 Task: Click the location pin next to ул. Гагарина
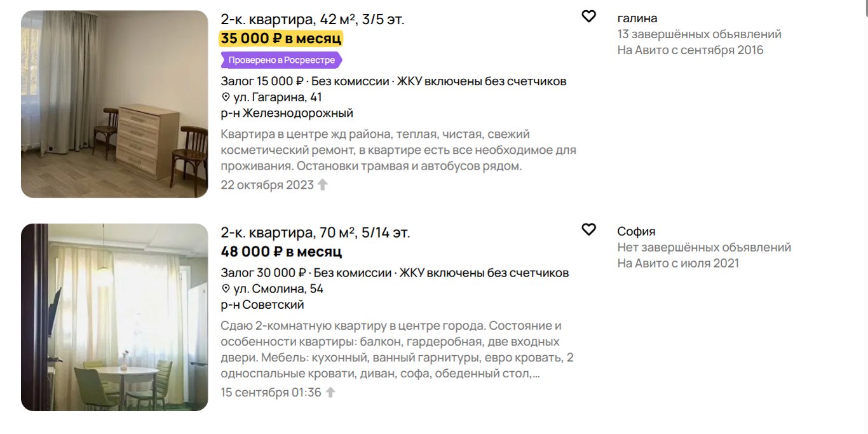[x=226, y=97]
